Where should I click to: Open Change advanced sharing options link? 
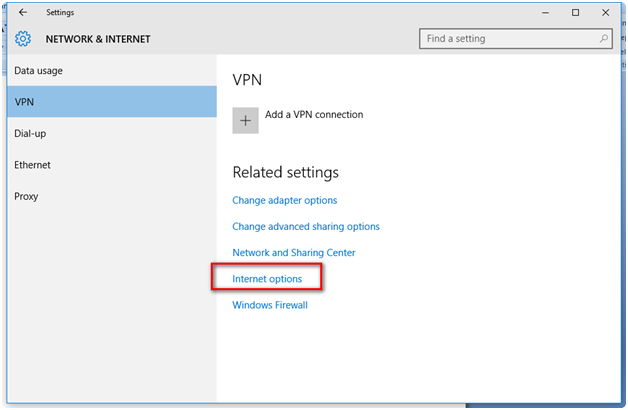pos(306,227)
